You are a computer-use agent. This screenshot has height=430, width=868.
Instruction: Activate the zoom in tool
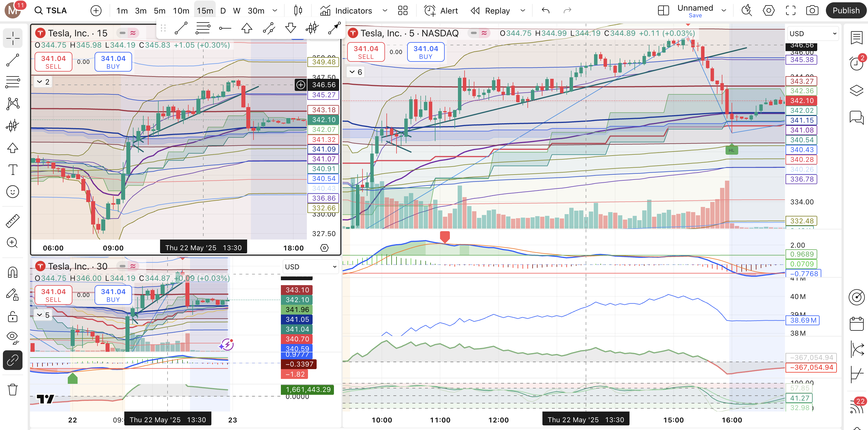13,242
